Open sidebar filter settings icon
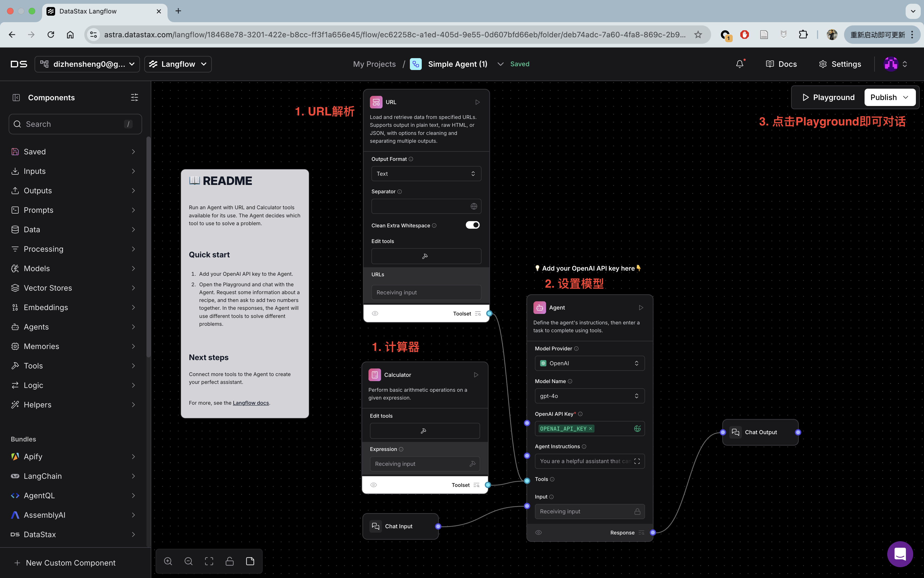This screenshot has width=924, height=578. tap(135, 98)
